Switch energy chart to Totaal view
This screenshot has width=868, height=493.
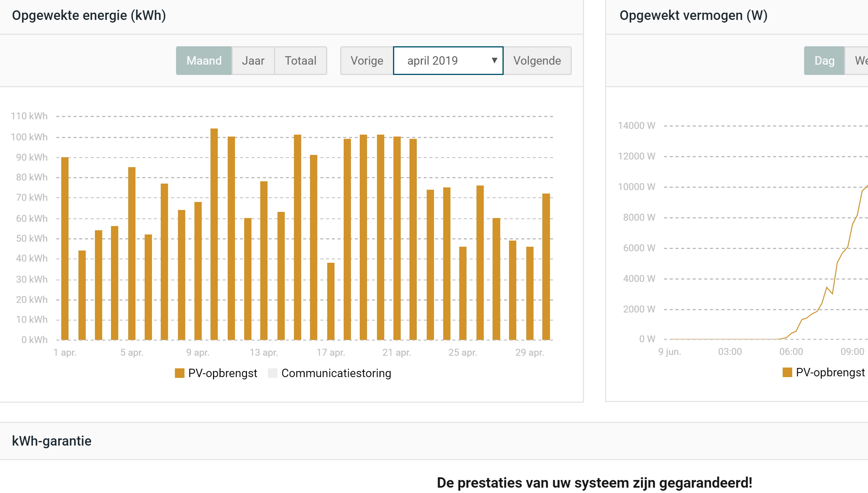pyautogui.click(x=300, y=60)
